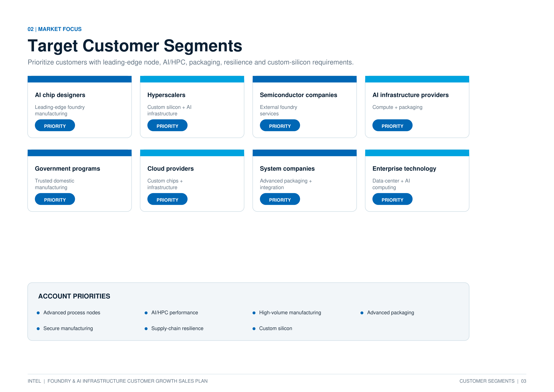Click 'Data-center + AI computing' description
This screenshot has height=392, width=554.
point(391,184)
